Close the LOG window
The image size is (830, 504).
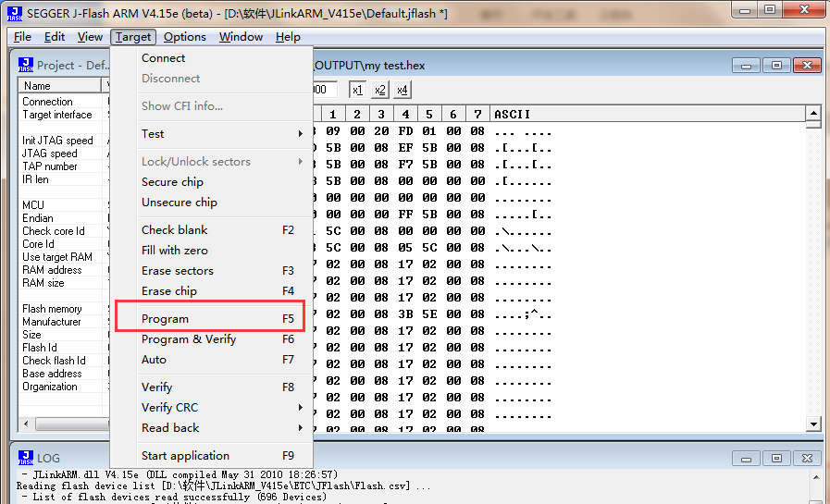(x=807, y=459)
